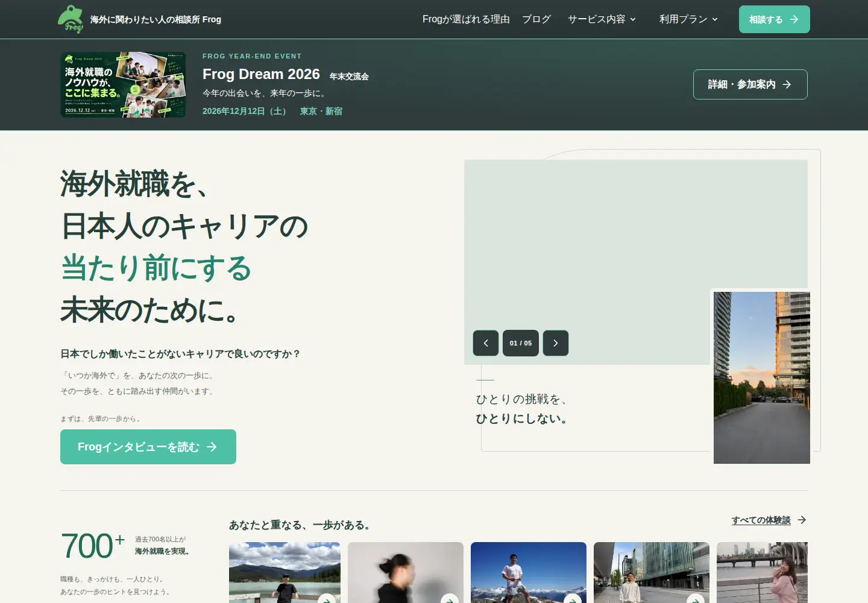Click the まずは、先輩の一歩から。 text

click(x=102, y=418)
